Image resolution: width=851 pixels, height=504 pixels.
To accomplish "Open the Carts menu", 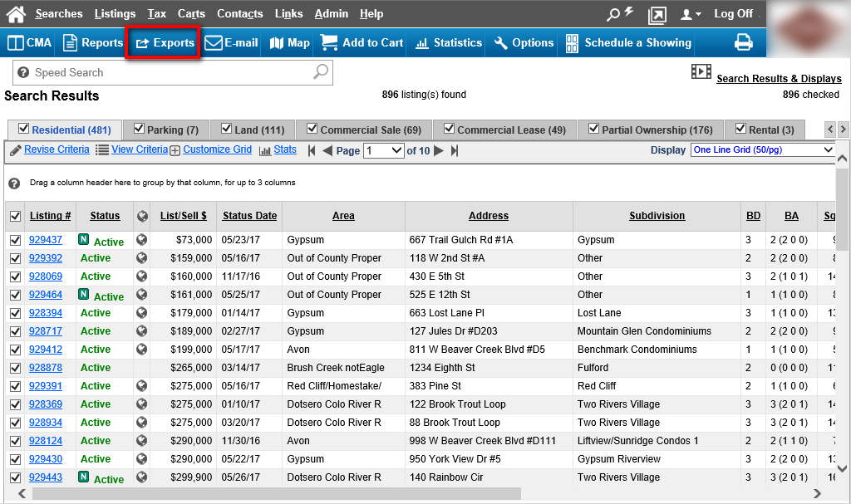I will (x=192, y=13).
